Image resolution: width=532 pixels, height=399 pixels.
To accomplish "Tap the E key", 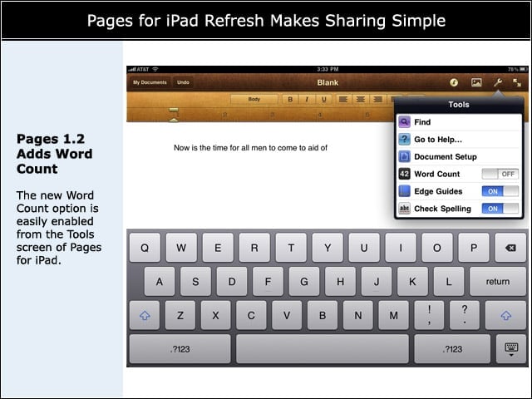I will [218, 248].
